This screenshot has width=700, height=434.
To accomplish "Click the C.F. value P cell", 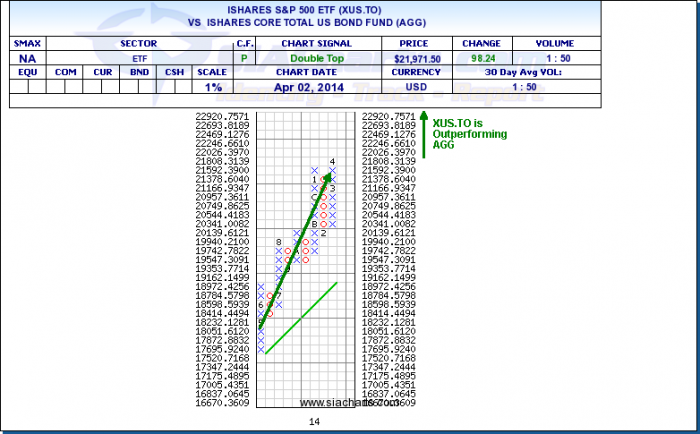I will (245, 59).
